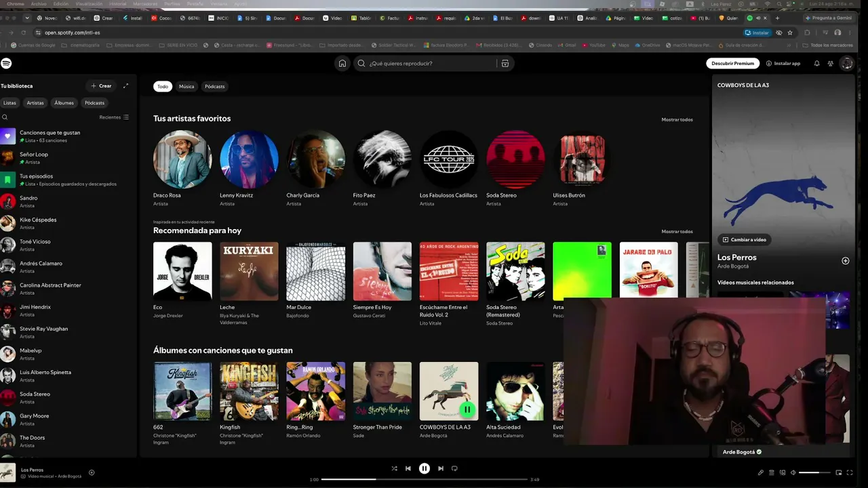This screenshot has height=488, width=868.
Task: Pause COWBOYS DE LA A3 album from its cover
Action: click(x=467, y=409)
